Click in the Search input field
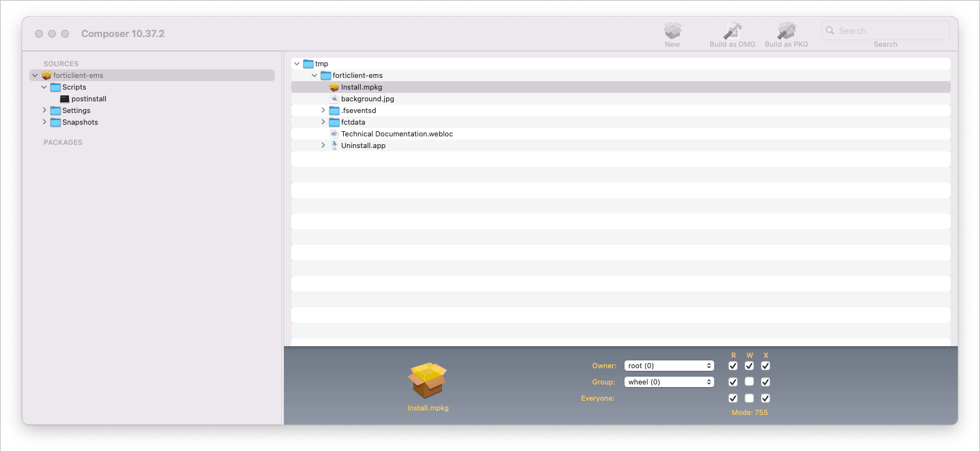Image resolution: width=980 pixels, height=452 pixels. pos(886,31)
